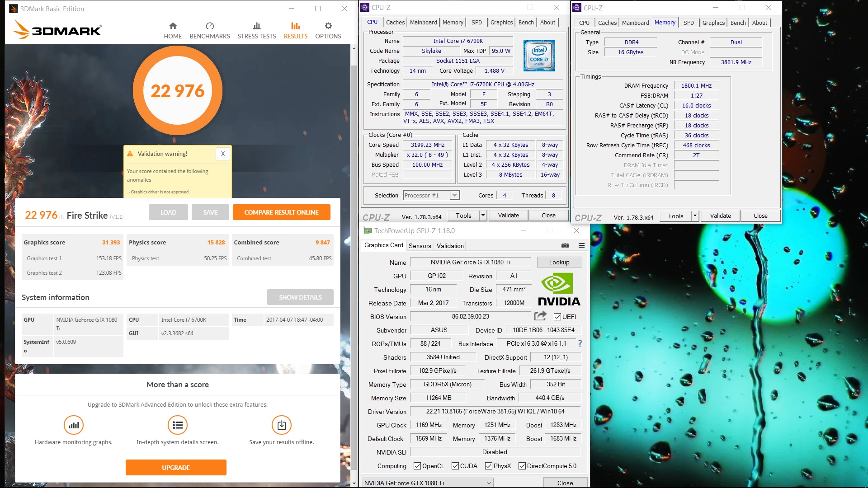The image size is (868, 488).
Task: Toggle the OpenCL checkbox
Action: 417,466
